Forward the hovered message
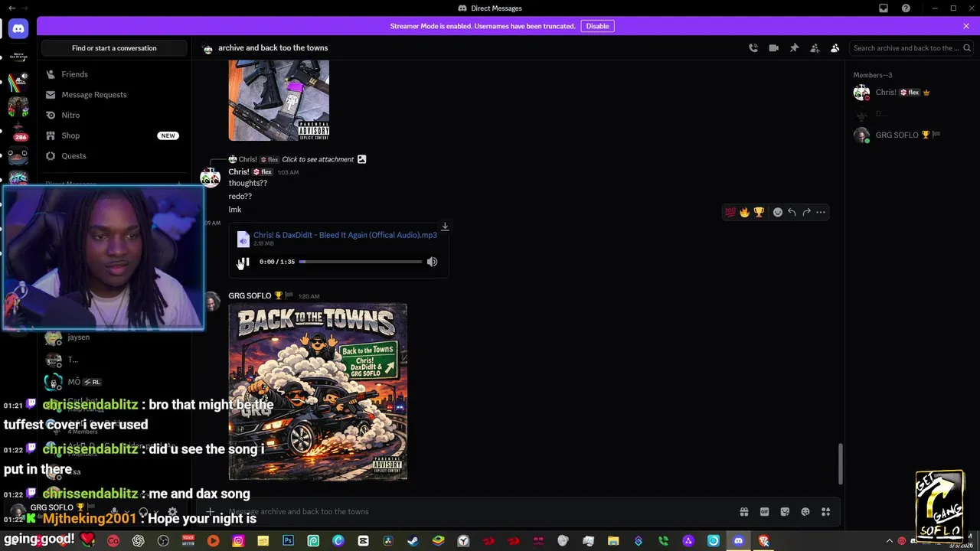This screenshot has height=551, width=980. click(x=807, y=212)
